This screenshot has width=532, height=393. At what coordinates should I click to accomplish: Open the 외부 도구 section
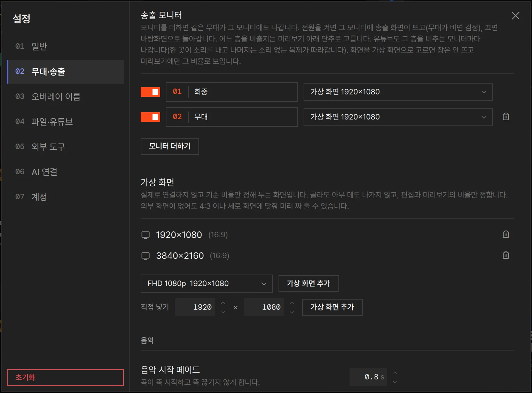coord(65,147)
